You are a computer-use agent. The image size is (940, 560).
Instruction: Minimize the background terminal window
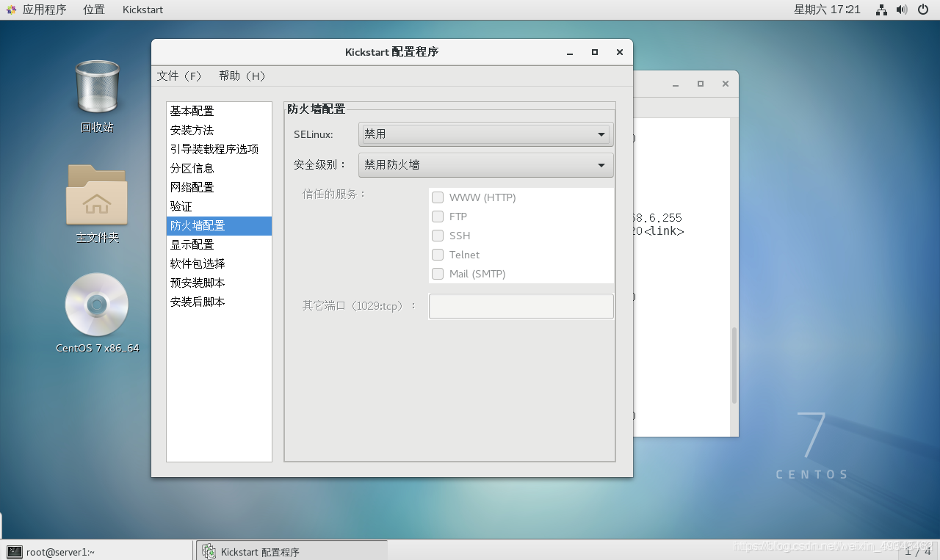pos(676,84)
